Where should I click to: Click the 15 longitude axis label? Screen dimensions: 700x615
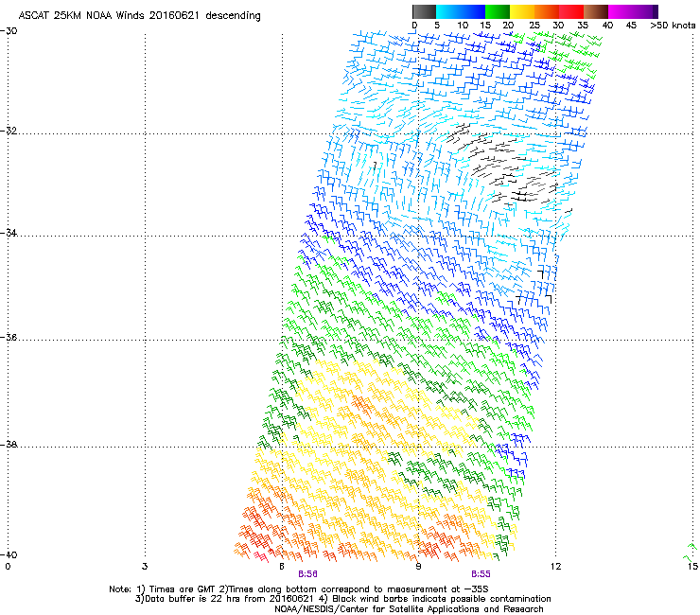(692, 567)
